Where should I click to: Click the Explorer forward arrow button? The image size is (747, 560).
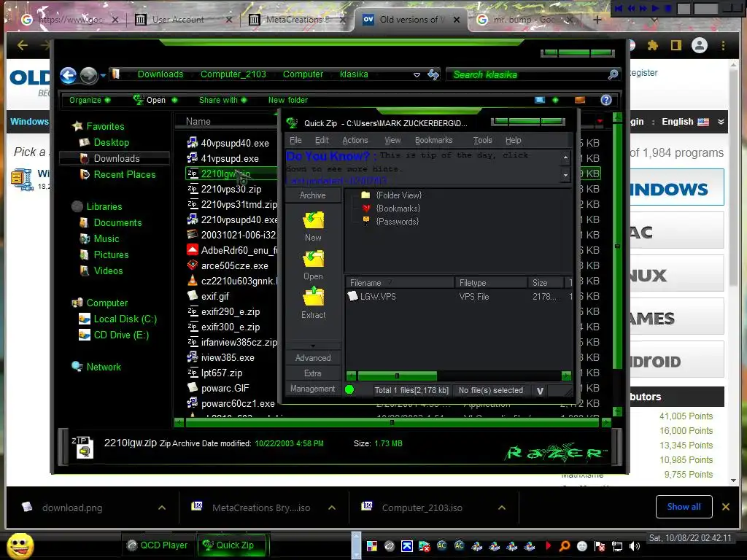(88, 75)
